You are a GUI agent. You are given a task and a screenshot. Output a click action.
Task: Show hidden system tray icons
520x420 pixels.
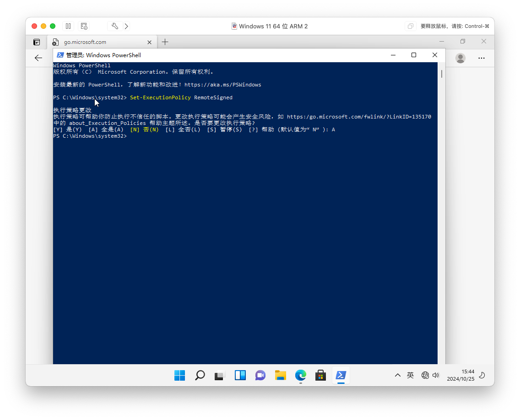(x=398, y=375)
